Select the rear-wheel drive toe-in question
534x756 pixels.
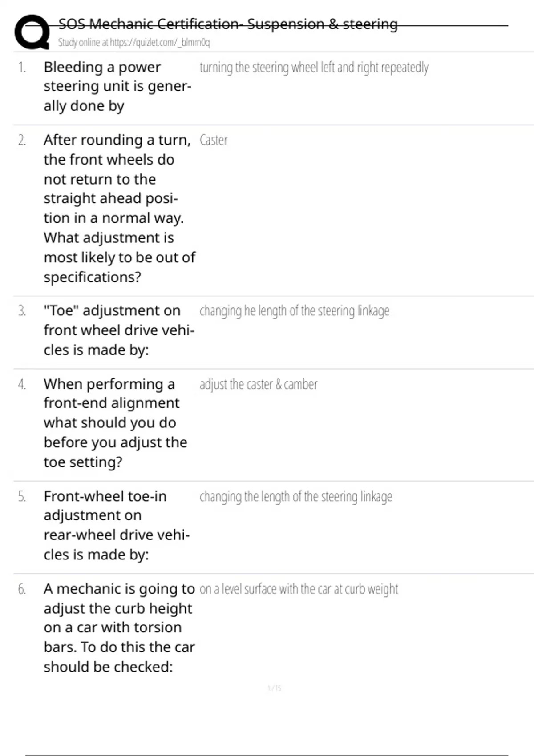[x=117, y=525]
